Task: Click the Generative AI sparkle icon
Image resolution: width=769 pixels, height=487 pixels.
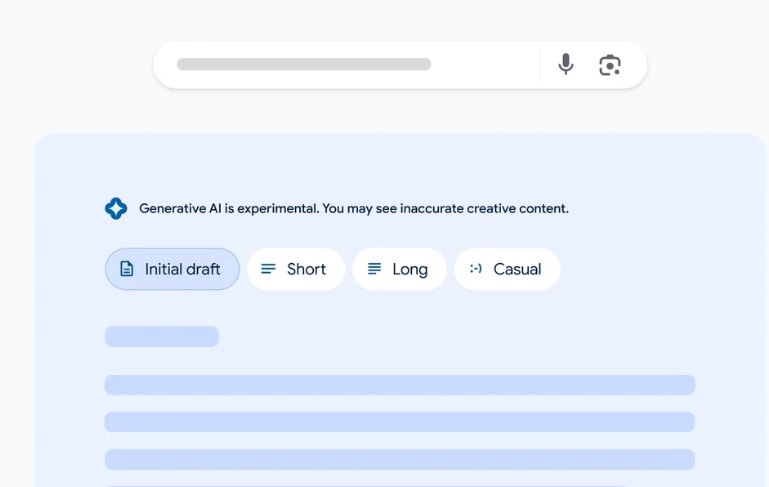Action: pos(116,208)
